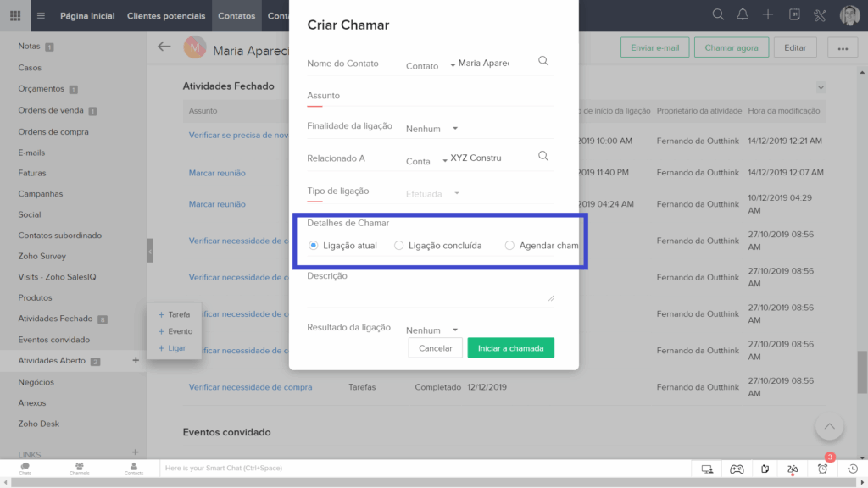Open the setup tools icon
Image resolution: width=868 pixels, height=488 pixels.
tap(820, 15)
